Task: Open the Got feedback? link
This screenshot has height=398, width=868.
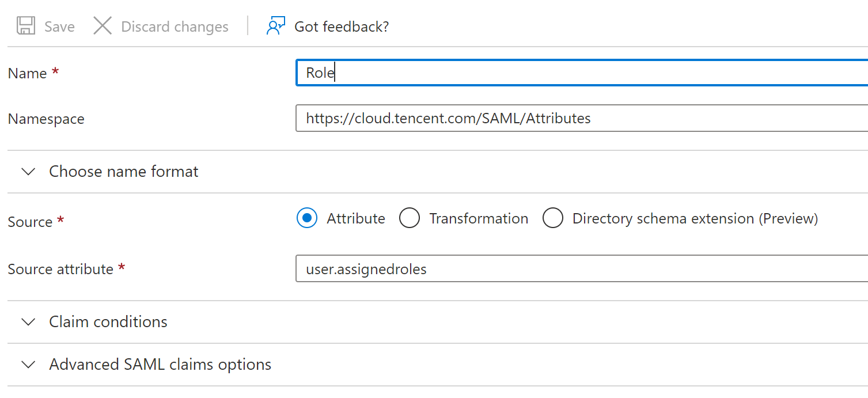Action: (342, 26)
